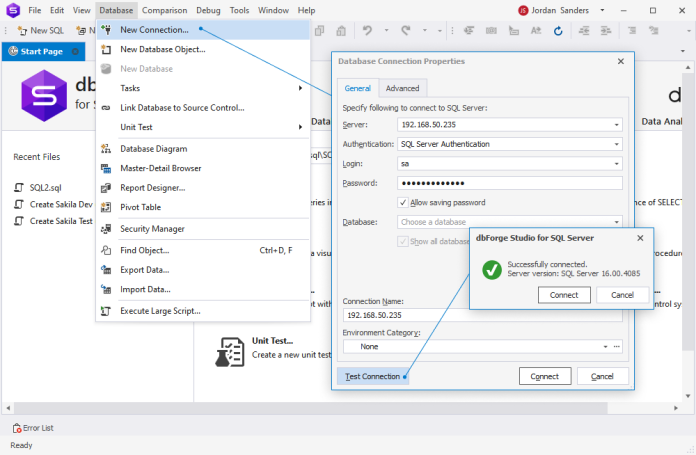Screen dimensions: 696x455
Task: Close the Start Page tab
Action: pyautogui.click(x=75, y=51)
